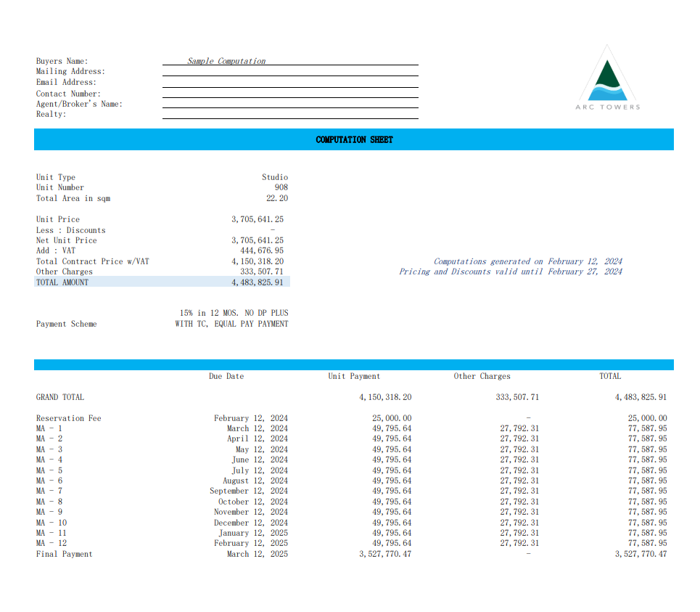Select the Final Payment total 3,527,770.47
This screenshot has height=612, width=700.
(641, 554)
